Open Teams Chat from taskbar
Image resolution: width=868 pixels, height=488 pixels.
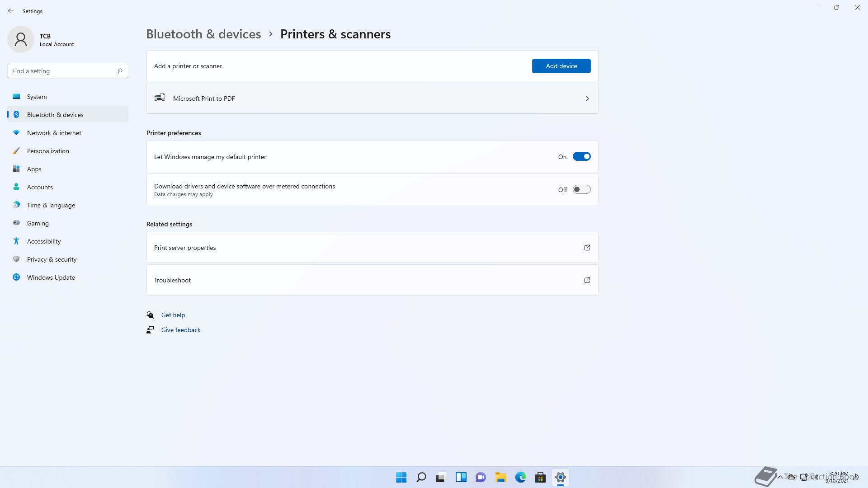point(481,477)
